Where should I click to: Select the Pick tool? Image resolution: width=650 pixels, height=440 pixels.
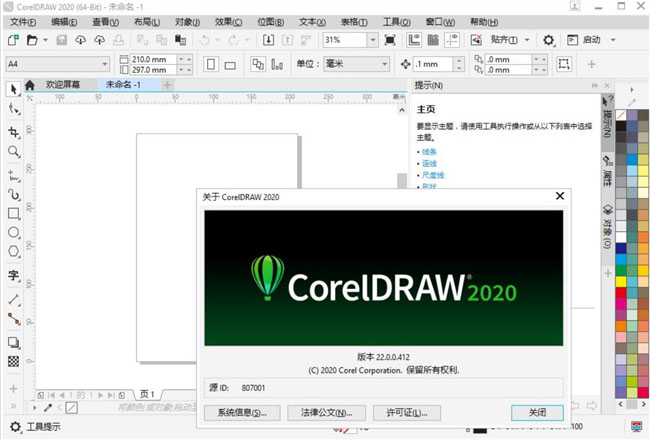click(x=13, y=89)
